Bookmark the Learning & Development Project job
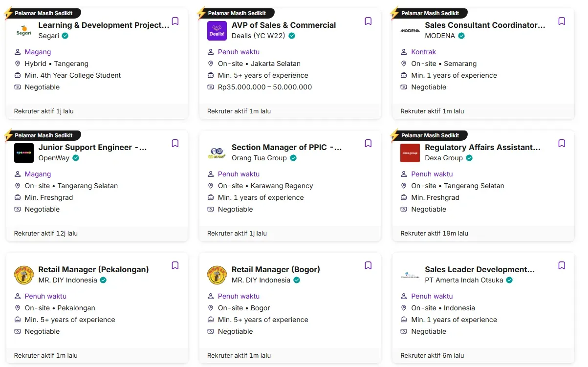This screenshot has width=588, height=367. click(x=175, y=22)
